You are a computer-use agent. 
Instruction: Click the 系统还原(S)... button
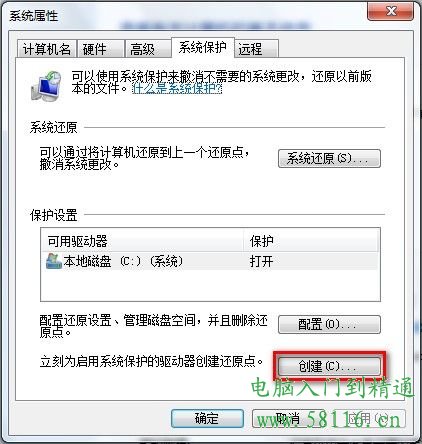coord(329,158)
